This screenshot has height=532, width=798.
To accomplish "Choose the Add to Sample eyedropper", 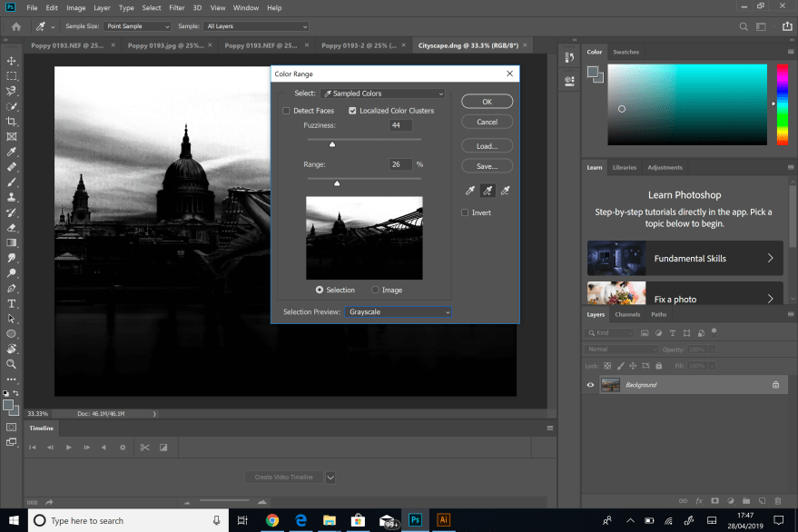I will 488,190.
